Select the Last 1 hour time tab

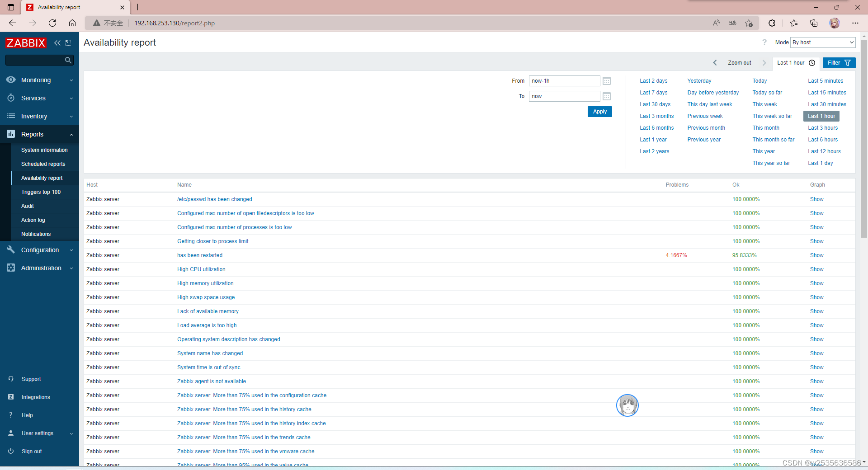[x=796, y=63]
